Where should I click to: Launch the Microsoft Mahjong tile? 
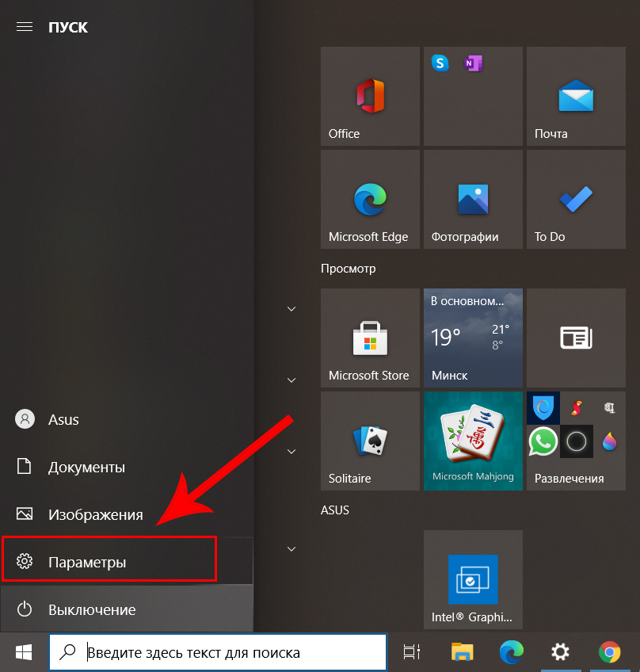tap(473, 441)
